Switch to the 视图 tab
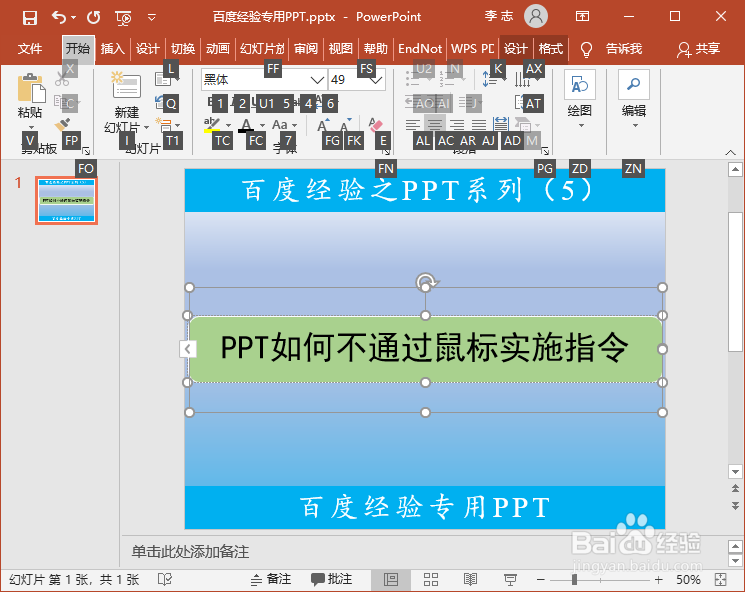Image resolution: width=745 pixels, height=592 pixels. [x=341, y=48]
